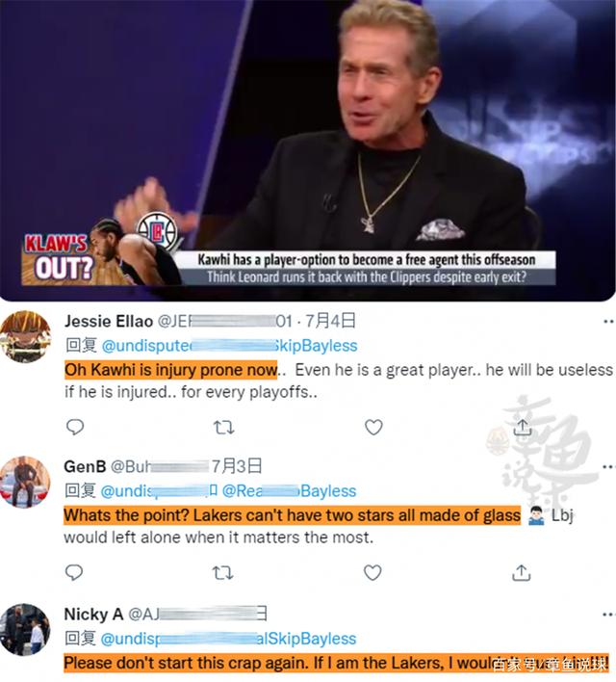Image resolution: width=616 pixels, height=682 pixels.
Task: Reply to GenB's tweet
Action: point(74,572)
